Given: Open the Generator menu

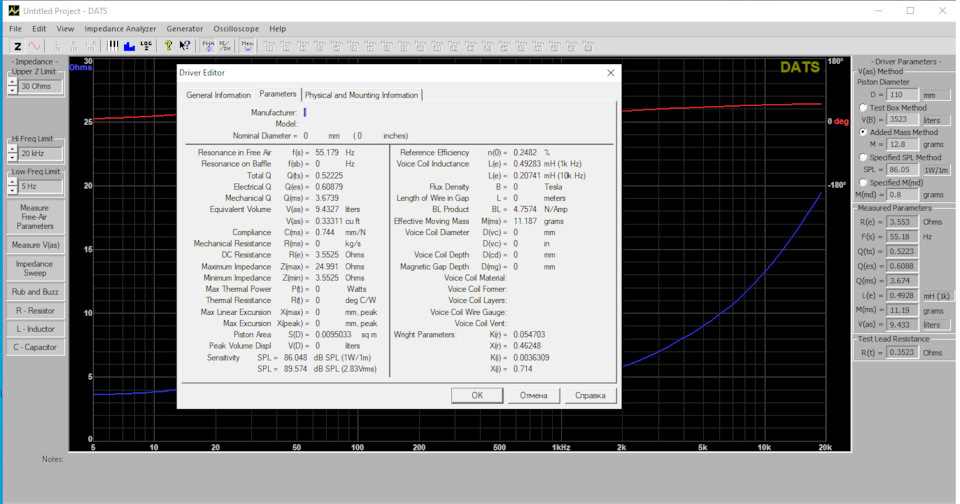Looking at the screenshot, I should pyautogui.click(x=184, y=29).
